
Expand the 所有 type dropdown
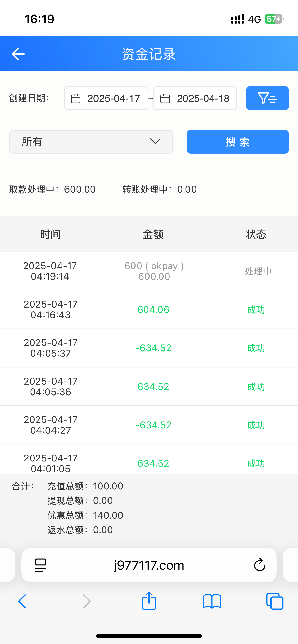[91, 142]
